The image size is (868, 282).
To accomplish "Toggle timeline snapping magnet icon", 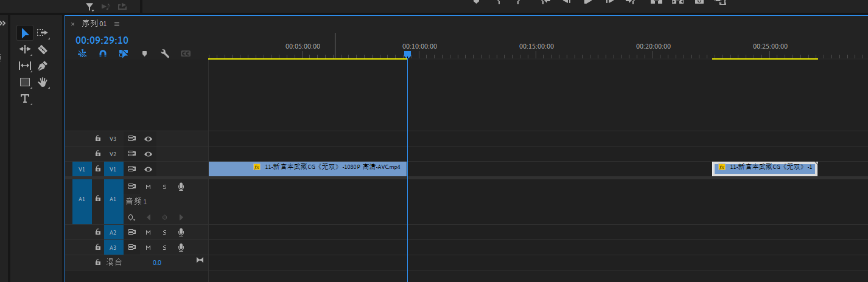I will (103, 53).
